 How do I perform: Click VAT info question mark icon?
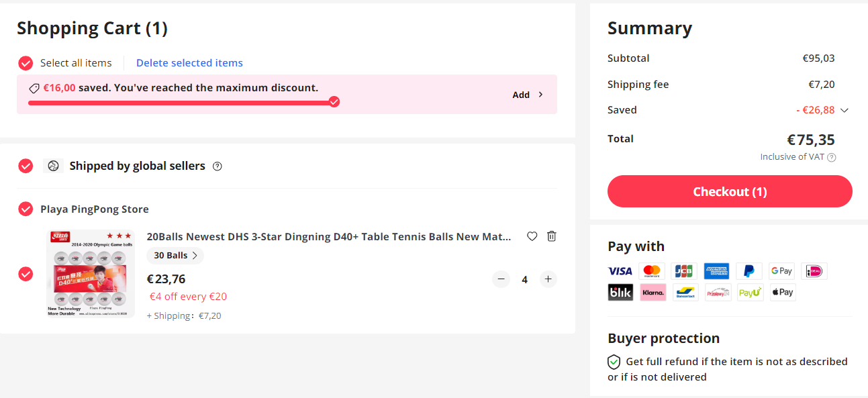coord(831,157)
